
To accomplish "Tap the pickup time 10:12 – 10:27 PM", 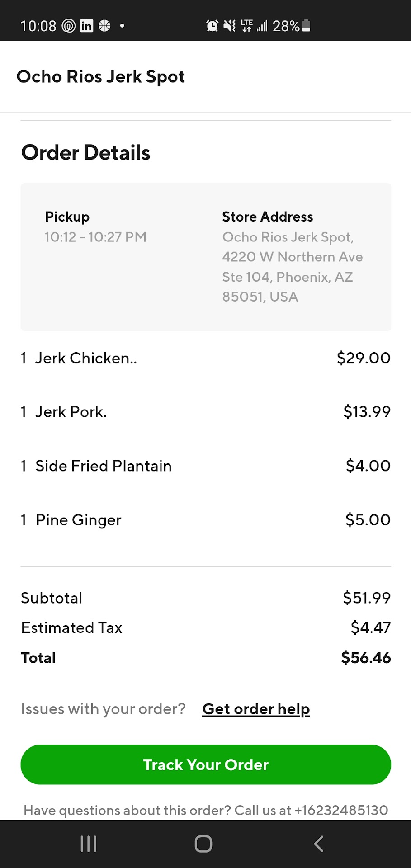I will click(x=95, y=237).
